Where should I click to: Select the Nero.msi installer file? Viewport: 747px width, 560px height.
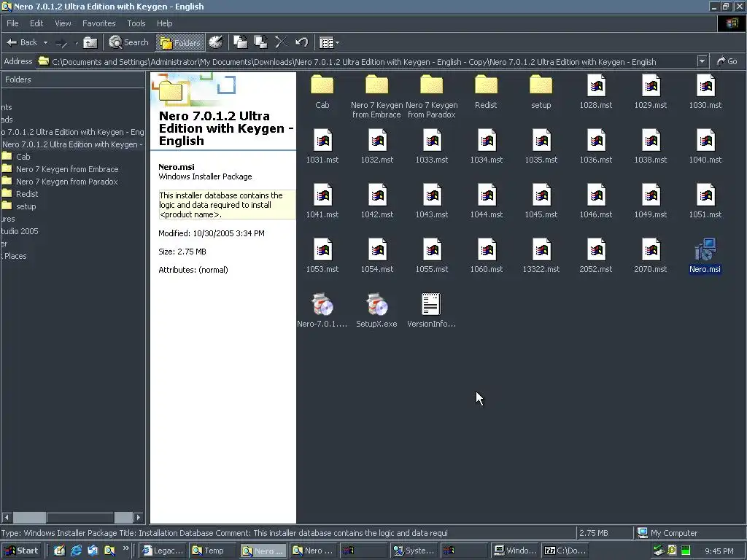pyautogui.click(x=705, y=257)
